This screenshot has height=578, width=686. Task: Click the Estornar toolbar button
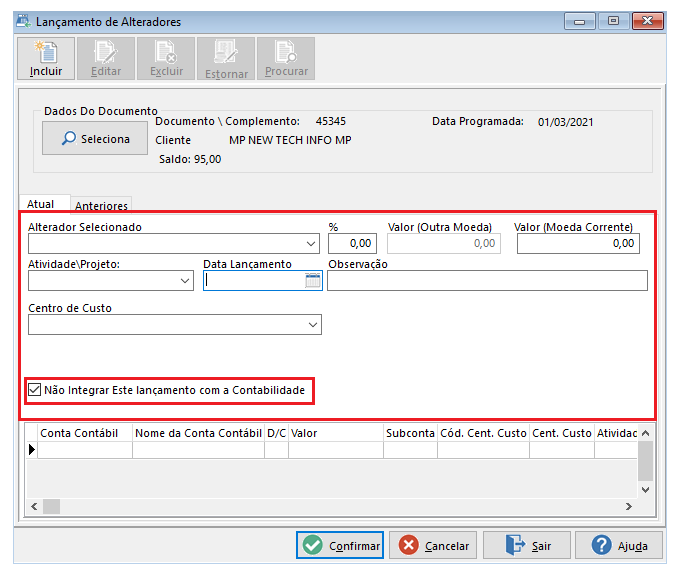(226, 59)
